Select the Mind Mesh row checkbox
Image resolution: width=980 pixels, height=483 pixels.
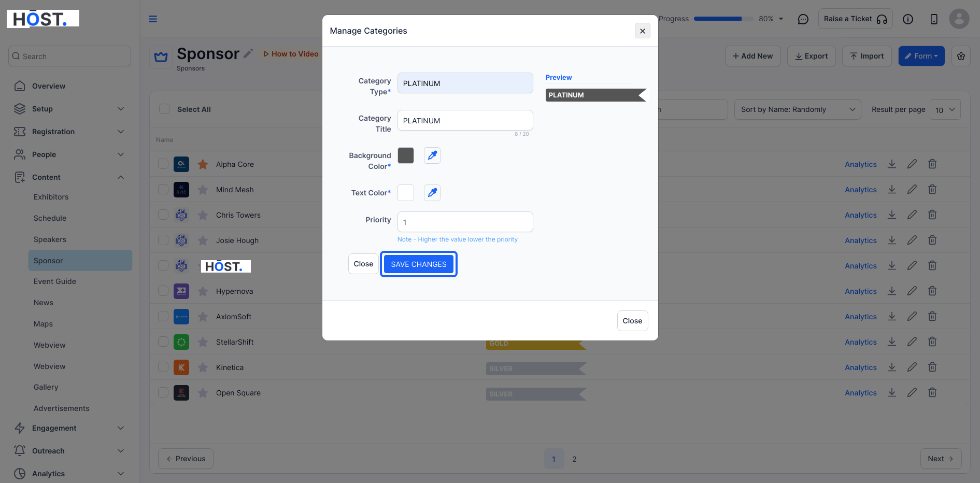coord(163,190)
